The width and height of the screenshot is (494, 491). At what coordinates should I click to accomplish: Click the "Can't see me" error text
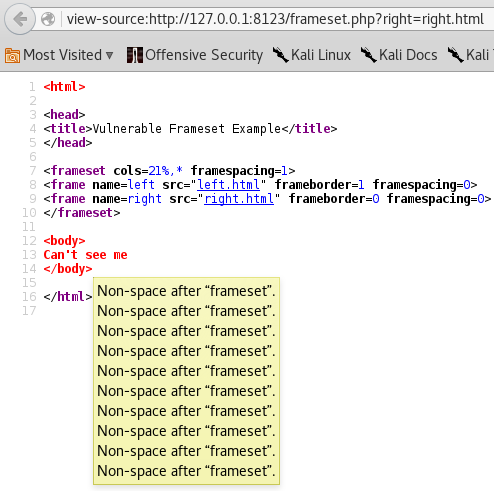click(x=85, y=255)
